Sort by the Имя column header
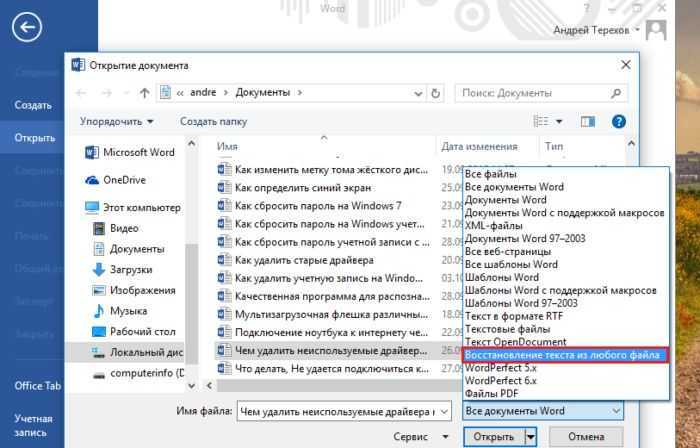Image resolution: width=700 pixels, height=448 pixels. click(x=227, y=146)
